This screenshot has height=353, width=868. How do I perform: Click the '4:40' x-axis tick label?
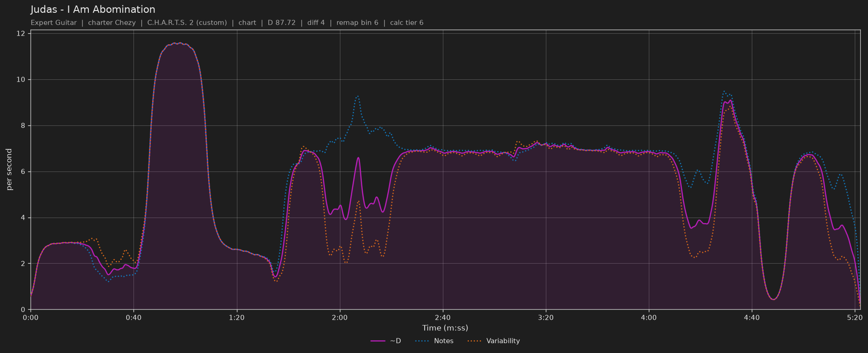[x=751, y=317]
